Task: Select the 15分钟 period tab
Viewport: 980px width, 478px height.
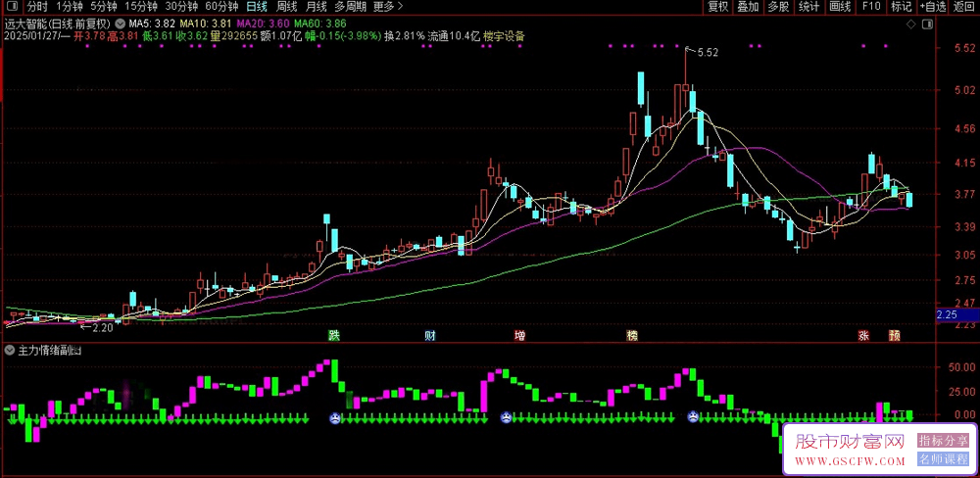Action: tap(140, 7)
